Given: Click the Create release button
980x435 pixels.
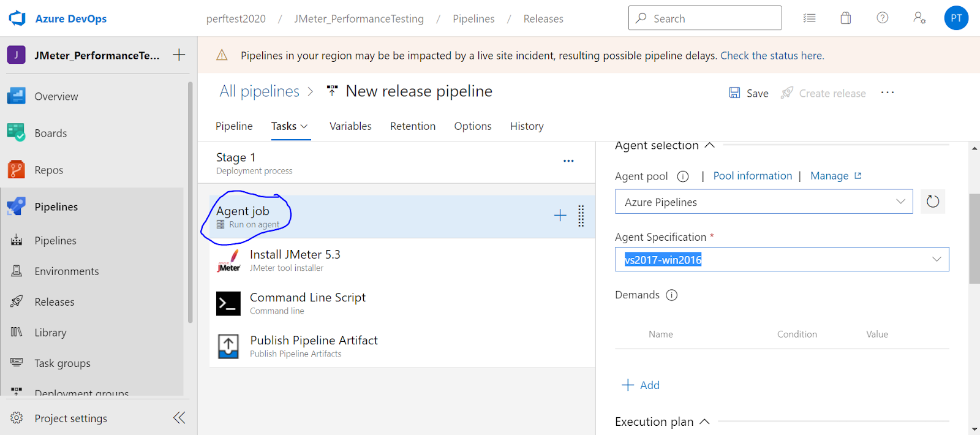Looking at the screenshot, I should (x=823, y=93).
